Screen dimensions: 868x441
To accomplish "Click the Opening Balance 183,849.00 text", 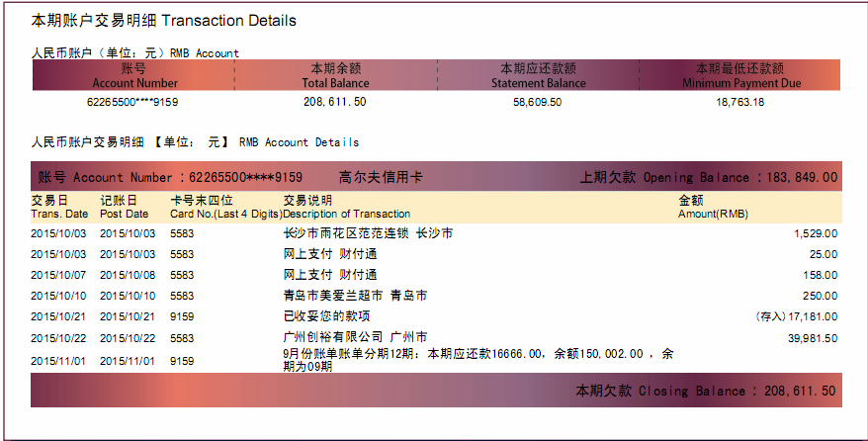I will point(708,178).
